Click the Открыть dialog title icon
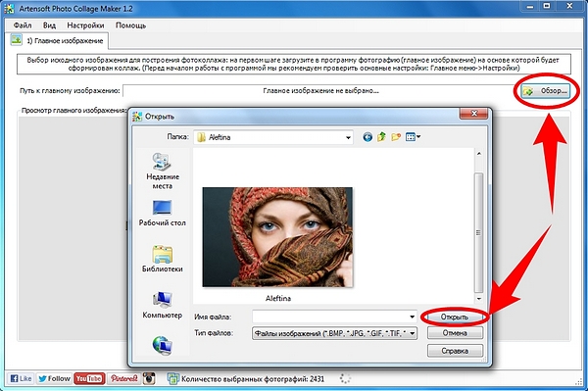Viewport: 588px width, 391px height. coord(137,117)
